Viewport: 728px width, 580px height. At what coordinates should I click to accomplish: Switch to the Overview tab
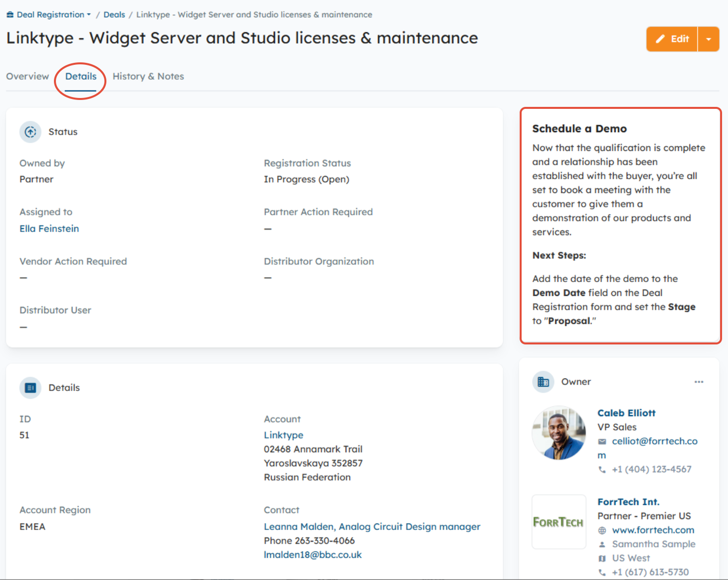tap(28, 76)
